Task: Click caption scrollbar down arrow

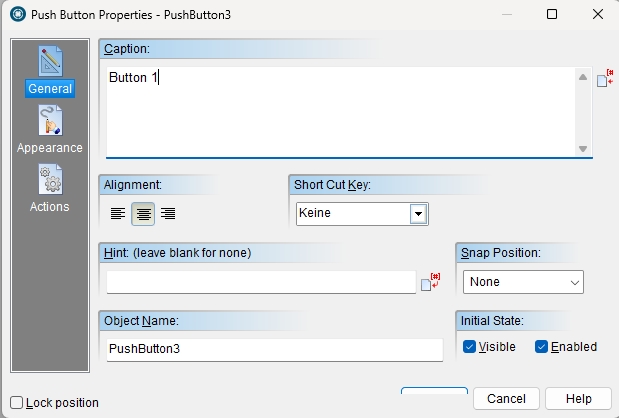Action: 583,149
